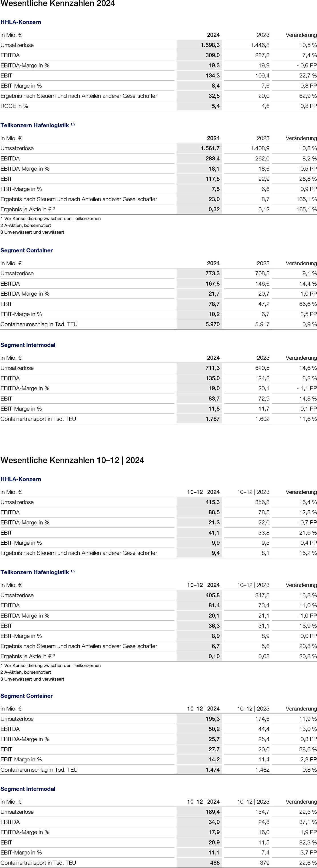Select the EBITDA value 309,0
Image resolution: width=317 pixels, height=868 pixels.
[x=213, y=55]
